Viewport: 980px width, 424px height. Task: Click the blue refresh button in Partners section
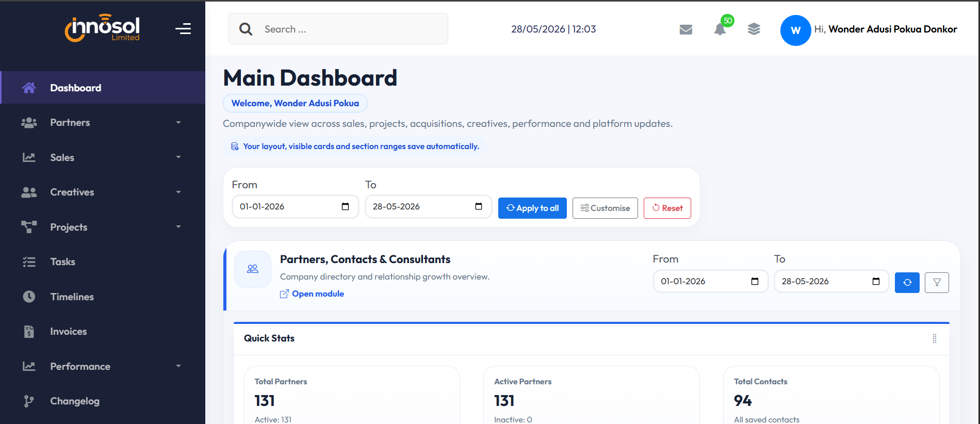pyautogui.click(x=907, y=283)
